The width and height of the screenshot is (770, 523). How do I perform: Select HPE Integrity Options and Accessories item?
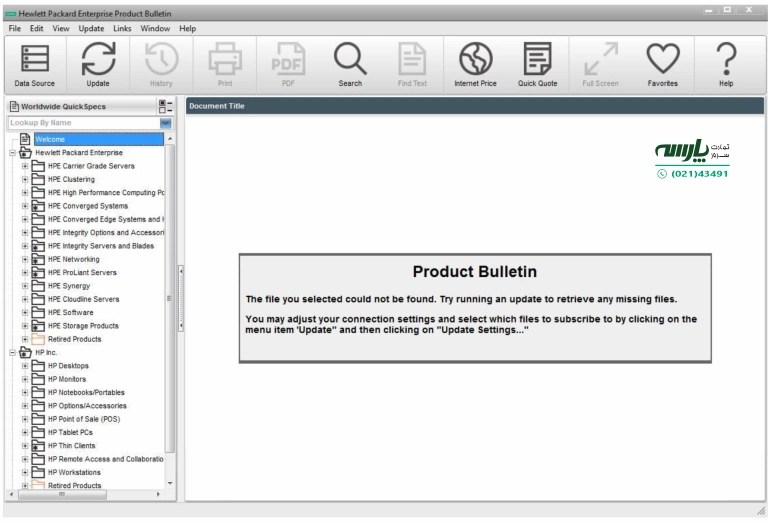point(106,233)
